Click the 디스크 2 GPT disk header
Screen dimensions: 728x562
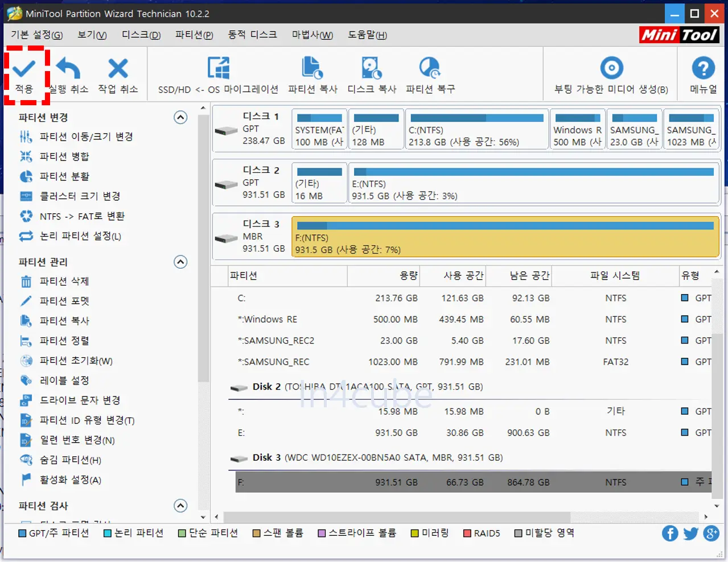click(x=251, y=182)
